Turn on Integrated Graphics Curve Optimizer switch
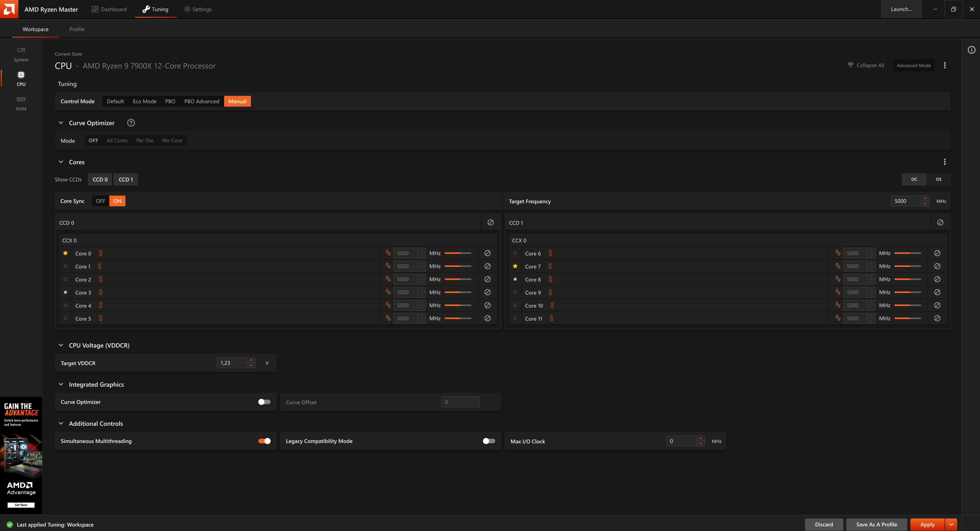Image resolution: width=980 pixels, height=531 pixels. click(x=264, y=402)
